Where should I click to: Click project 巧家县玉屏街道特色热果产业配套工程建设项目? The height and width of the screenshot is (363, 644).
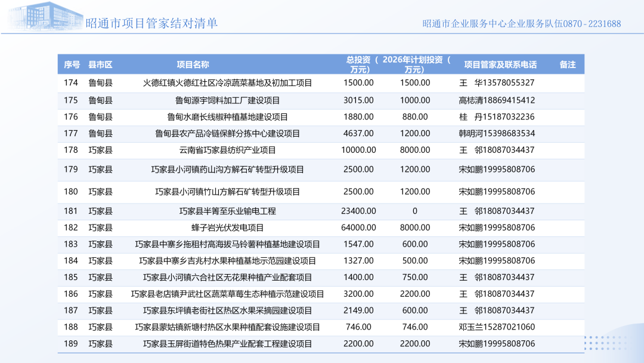coord(228,344)
